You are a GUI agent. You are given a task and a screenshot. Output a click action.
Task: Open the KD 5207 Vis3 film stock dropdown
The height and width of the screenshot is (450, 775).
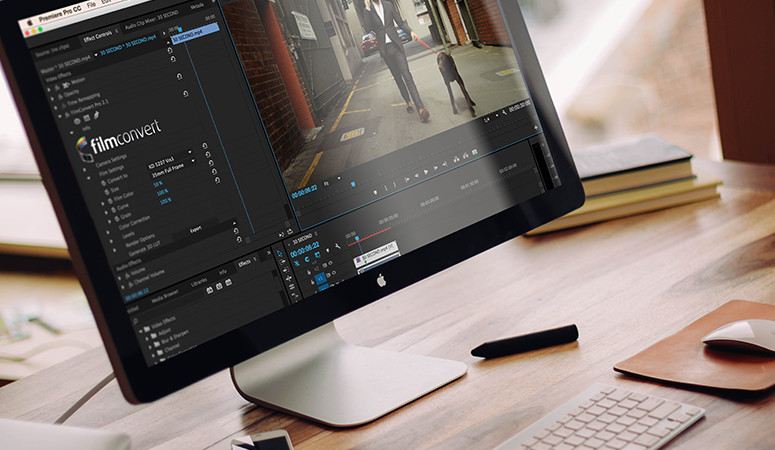pos(170,160)
